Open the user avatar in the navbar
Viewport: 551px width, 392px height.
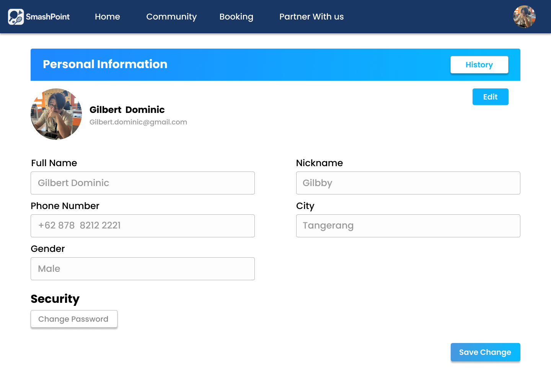[524, 17]
